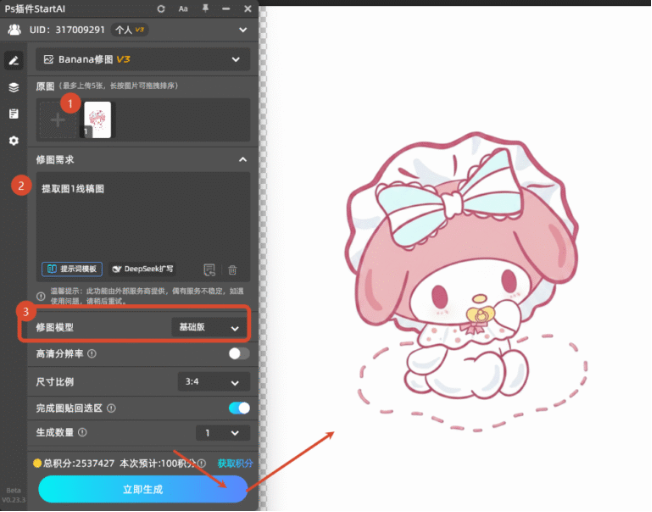Pin the plugin panel with the pin icon
Viewport: 652px width, 512px height.
click(x=205, y=8)
